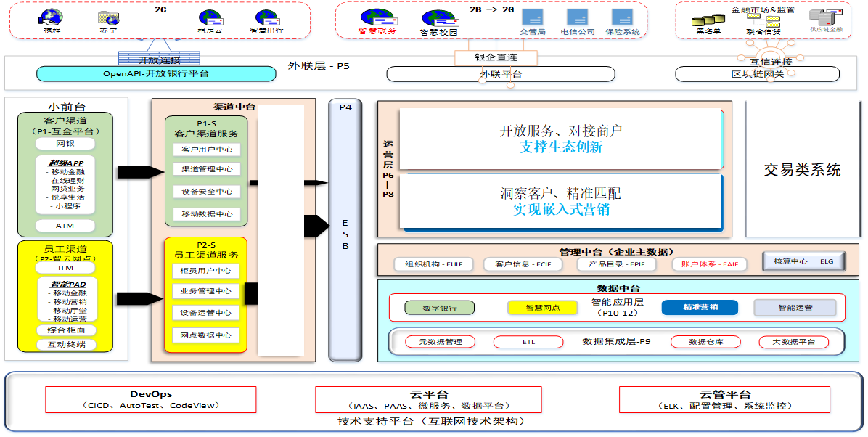Select the 区块链网关 box
This screenshot has height=437, width=868.
click(757, 74)
